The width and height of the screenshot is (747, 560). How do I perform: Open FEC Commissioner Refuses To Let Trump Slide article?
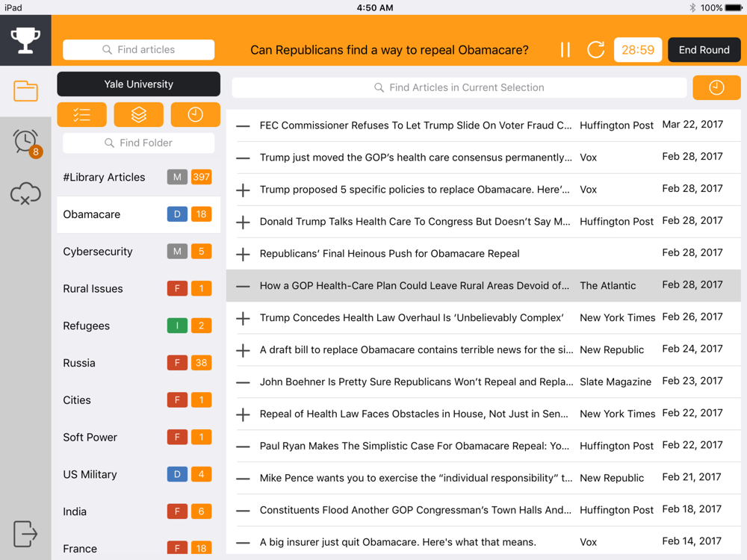click(x=415, y=125)
